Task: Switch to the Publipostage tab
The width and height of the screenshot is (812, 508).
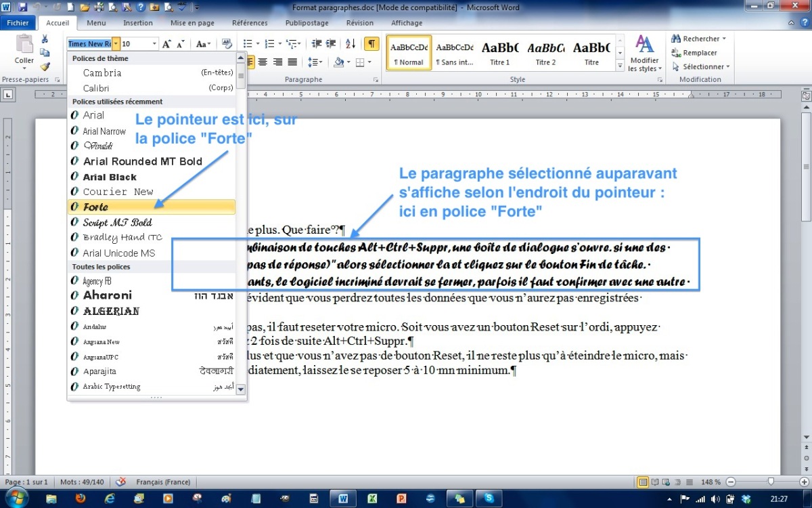Action: (x=307, y=23)
